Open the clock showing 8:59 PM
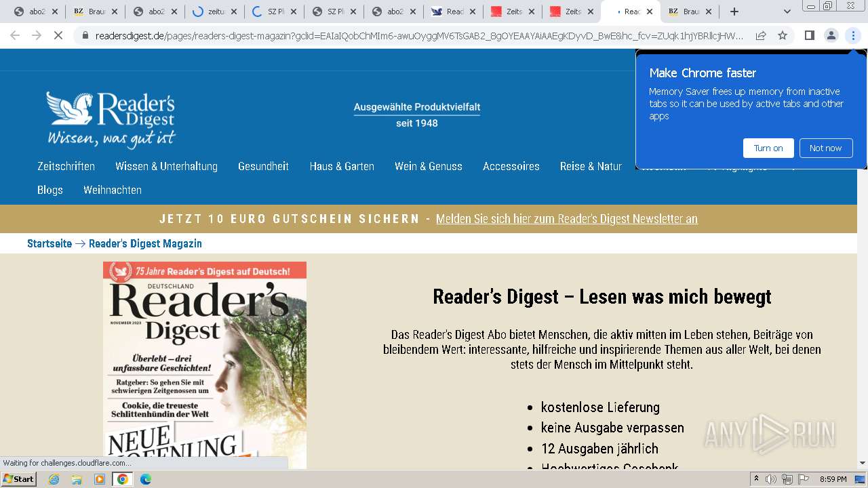The image size is (868, 488). (x=833, y=479)
